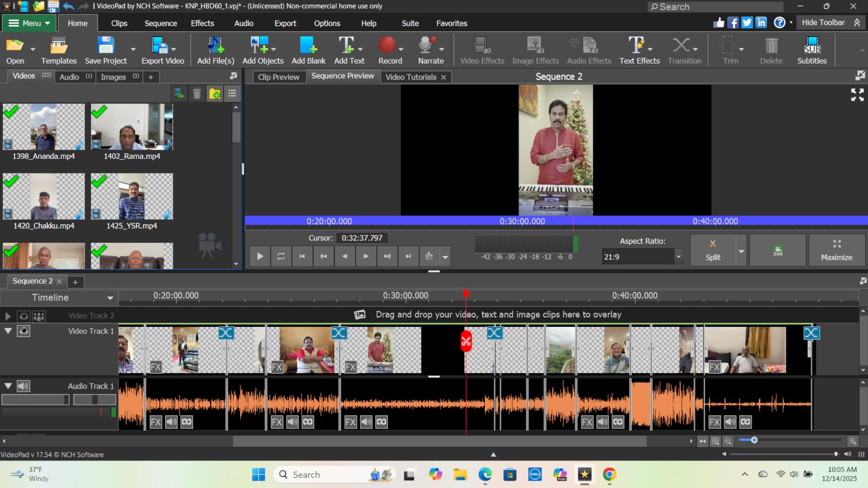Screen dimensions: 868x488
Task: Open Text Effects
Action: click(639, 50)
